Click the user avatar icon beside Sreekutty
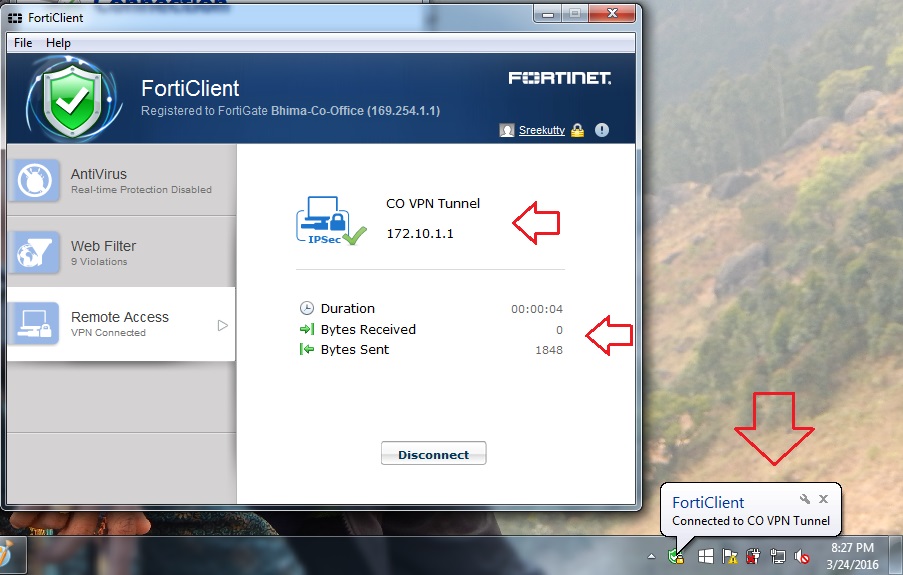This screenshot has width=903, height=575. pyautogui.click(x=507, y=130)
